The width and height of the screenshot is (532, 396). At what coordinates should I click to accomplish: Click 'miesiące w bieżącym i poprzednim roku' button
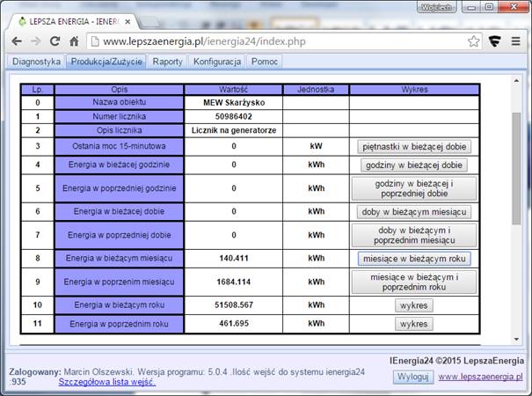click(x=414, y=282)
